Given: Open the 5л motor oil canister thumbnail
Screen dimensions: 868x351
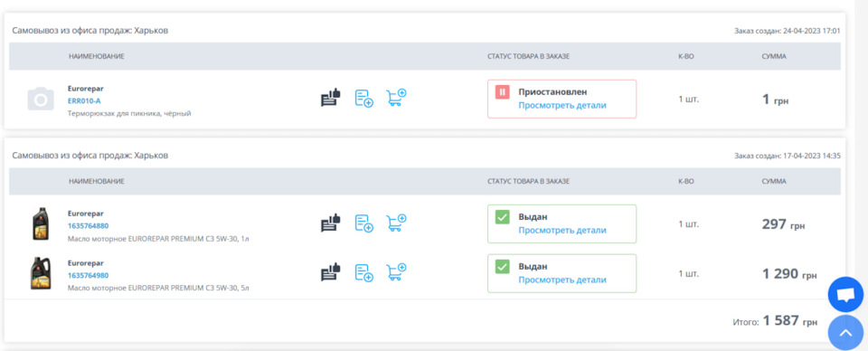Looking at the screenshot, I should (x=41, y=273).
